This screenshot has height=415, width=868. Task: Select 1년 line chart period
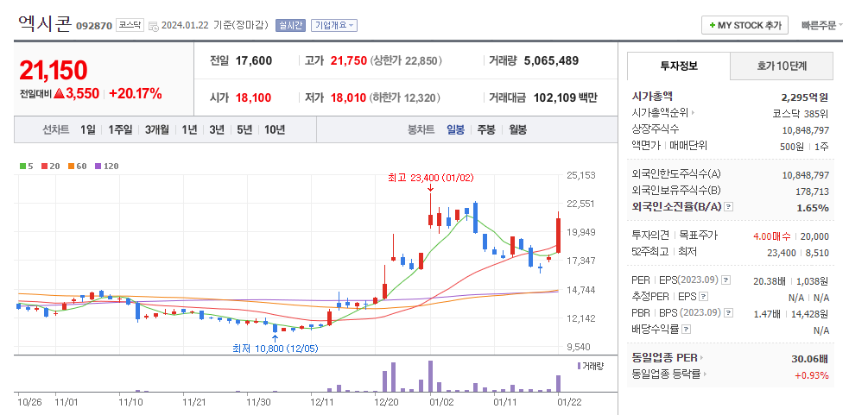189,130
